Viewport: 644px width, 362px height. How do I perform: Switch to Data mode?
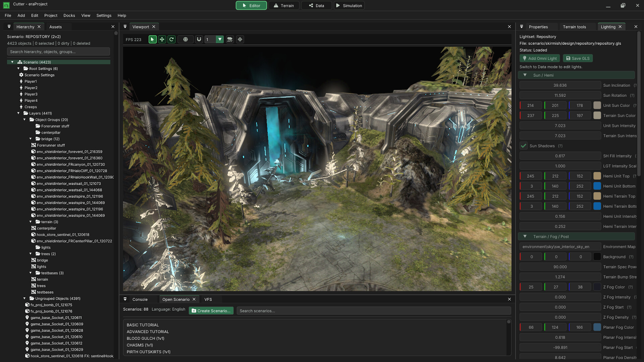click(316, 5)
